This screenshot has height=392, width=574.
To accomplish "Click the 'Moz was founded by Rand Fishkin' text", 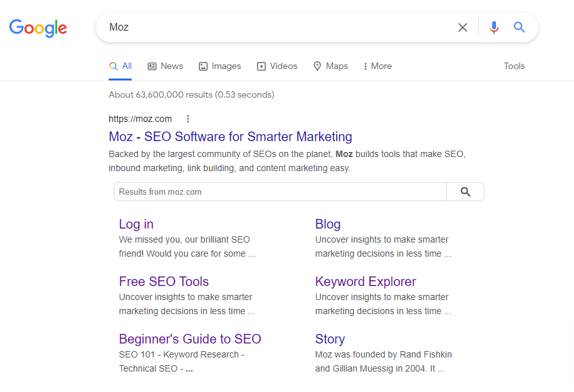I will pos(384,355).
